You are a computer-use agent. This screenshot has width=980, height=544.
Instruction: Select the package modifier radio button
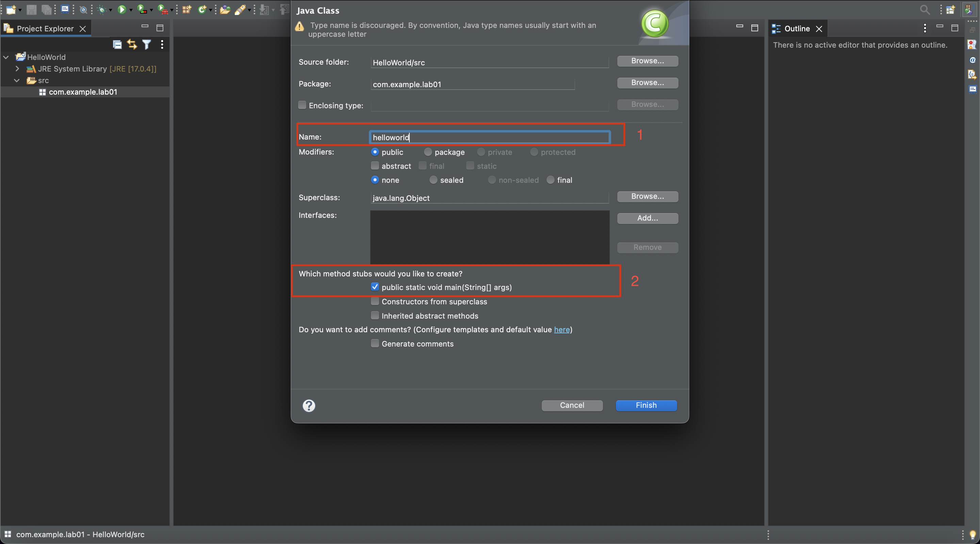coord(428,151)
